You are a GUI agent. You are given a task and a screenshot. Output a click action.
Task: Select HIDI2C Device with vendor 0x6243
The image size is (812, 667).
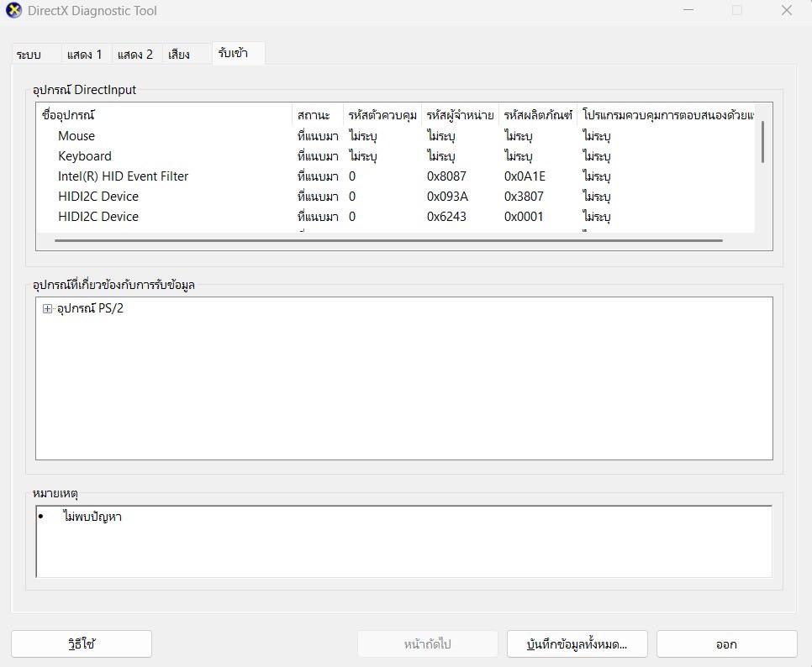(x=98, y=217)
